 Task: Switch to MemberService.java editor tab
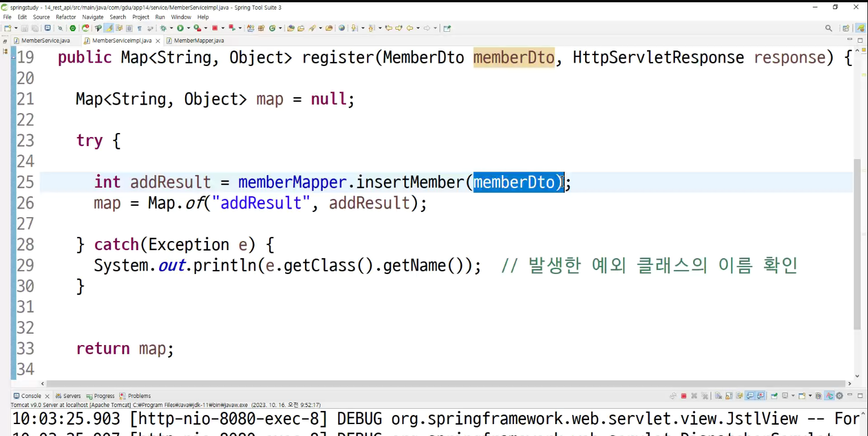(45, 40)
